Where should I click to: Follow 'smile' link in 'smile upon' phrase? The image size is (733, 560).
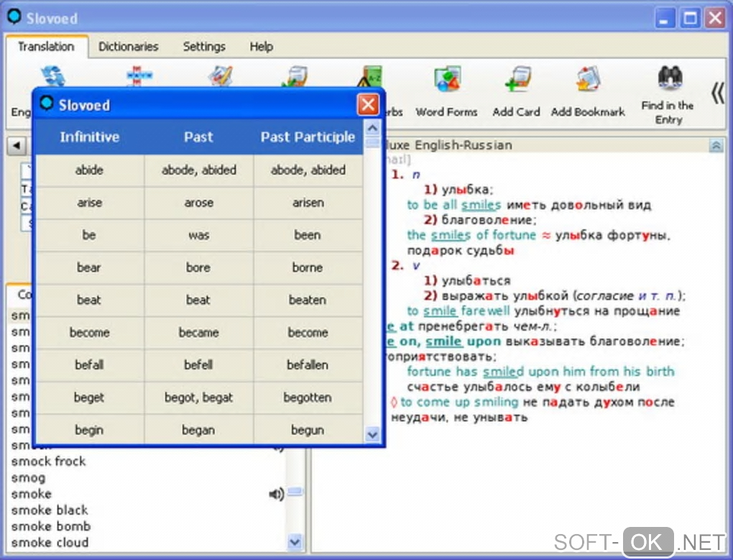coord(444,341)
